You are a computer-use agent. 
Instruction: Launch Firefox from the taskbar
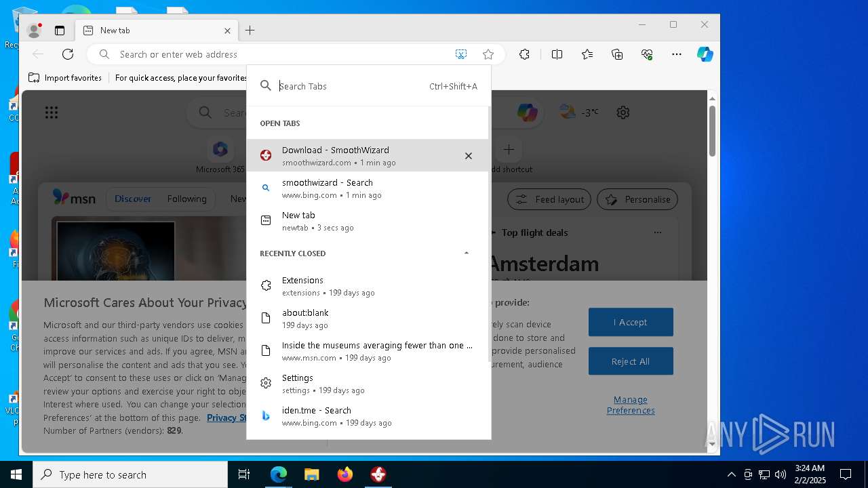click(x=345, y=474)
